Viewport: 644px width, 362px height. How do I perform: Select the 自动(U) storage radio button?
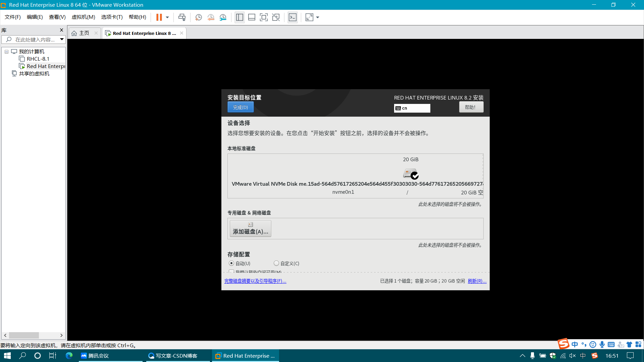pyautogui.click(x=231, y=263)
